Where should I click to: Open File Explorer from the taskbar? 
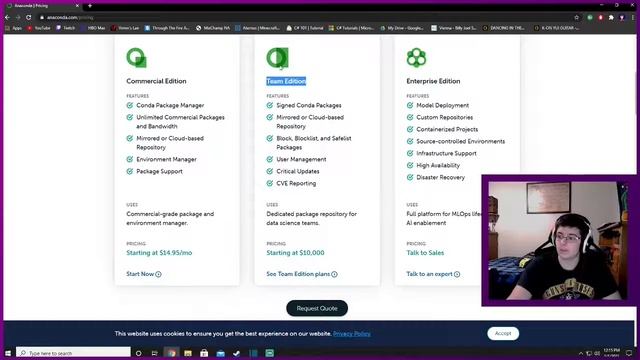tap(188, 353)
